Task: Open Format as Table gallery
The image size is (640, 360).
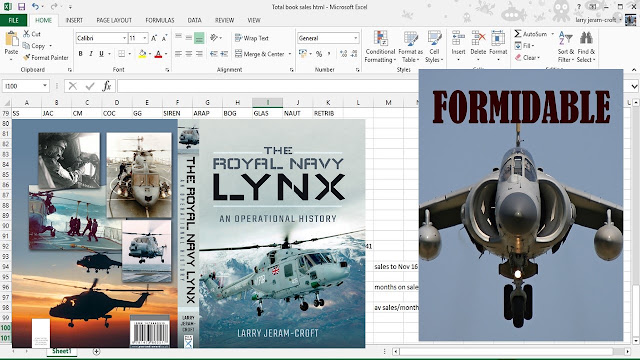Action: point(410,47)
